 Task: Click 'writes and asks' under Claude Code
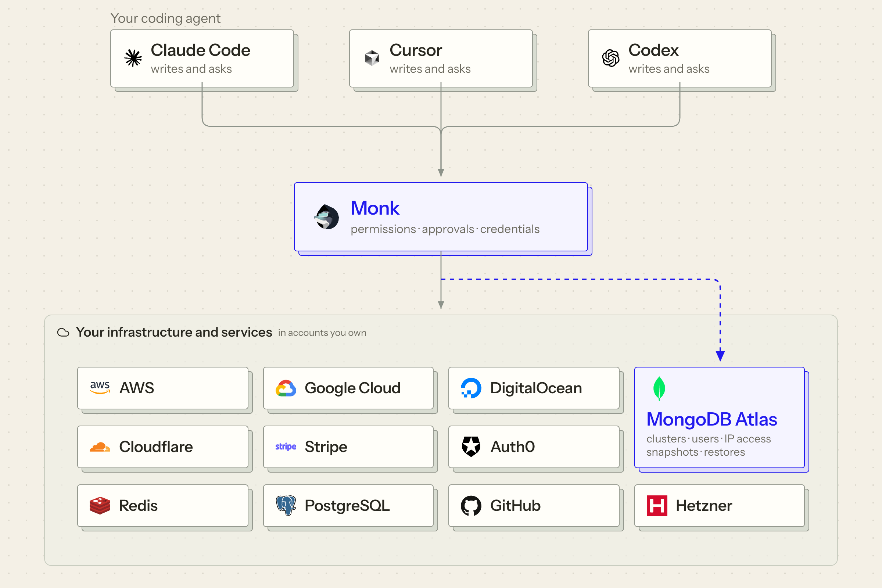pyautogui.click(x=191, y=69)
